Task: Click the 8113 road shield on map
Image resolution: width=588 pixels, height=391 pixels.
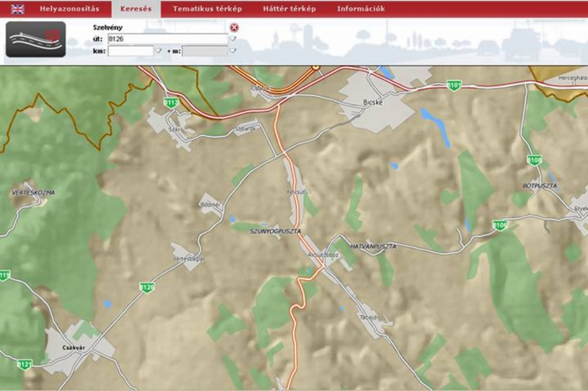Action: coord(171,102)
